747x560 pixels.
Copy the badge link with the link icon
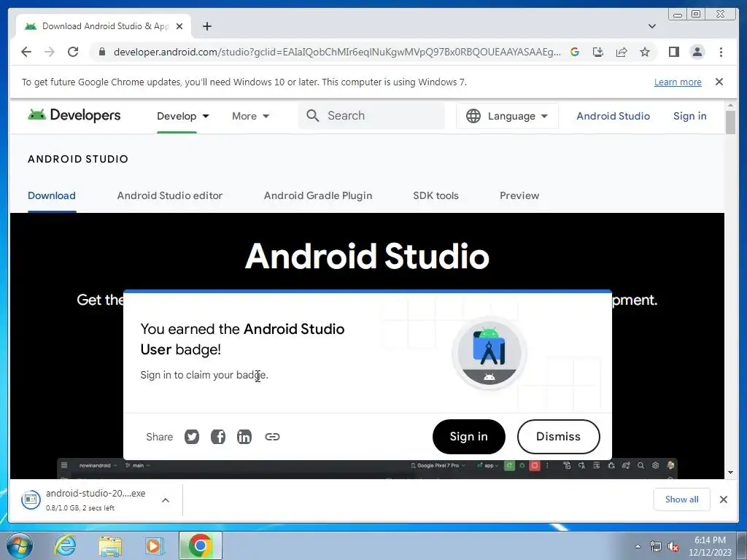point(272,437)
